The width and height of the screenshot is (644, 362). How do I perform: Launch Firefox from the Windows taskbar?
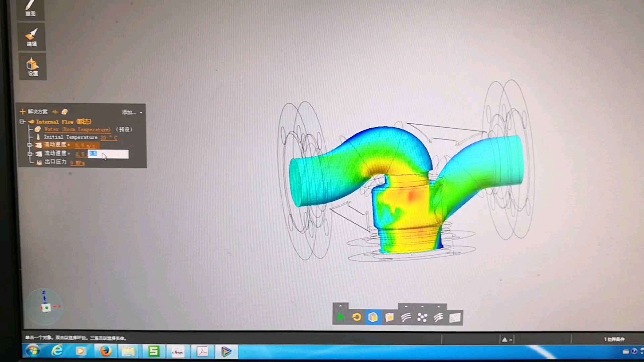106,351
